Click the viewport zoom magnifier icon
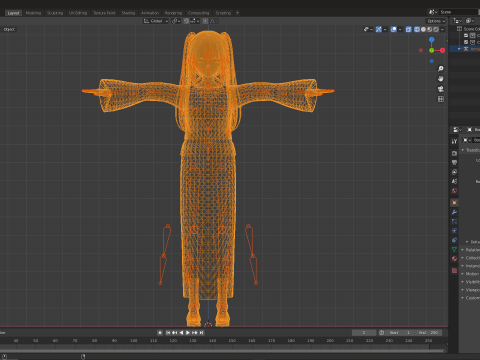 [x=441, y=69]
